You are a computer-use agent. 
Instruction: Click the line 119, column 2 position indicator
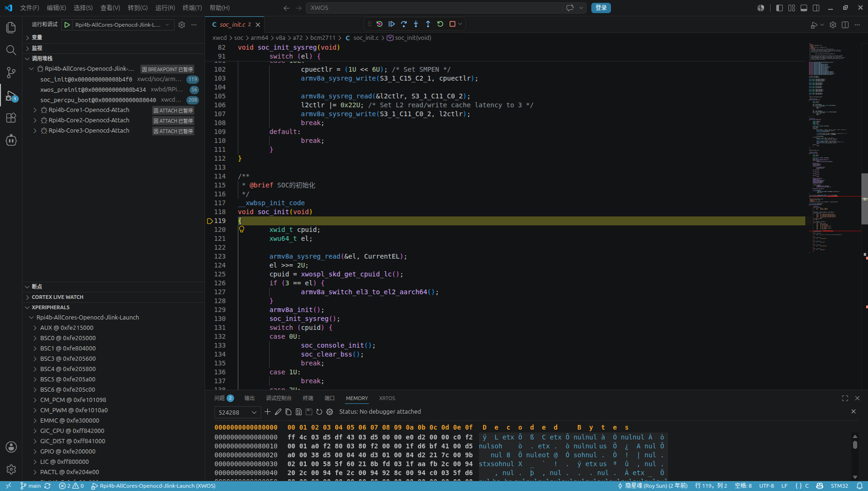click(x=711, y=486)
